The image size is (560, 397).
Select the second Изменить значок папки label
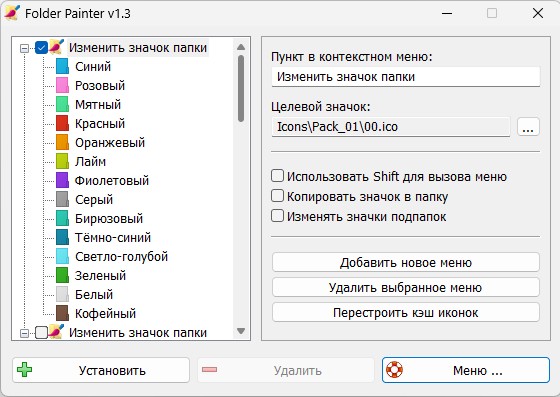point(138,332)
